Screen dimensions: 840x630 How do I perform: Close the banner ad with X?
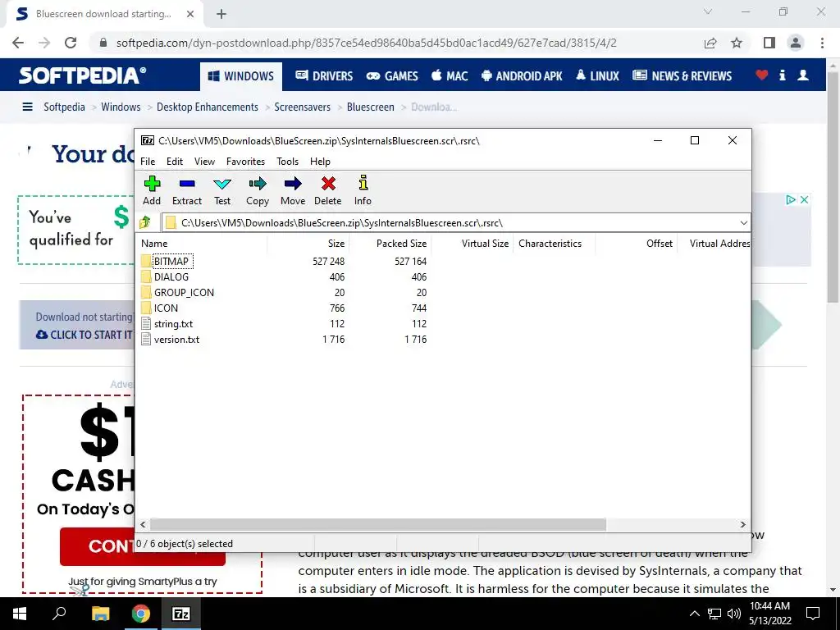click(x=804, y=200)
